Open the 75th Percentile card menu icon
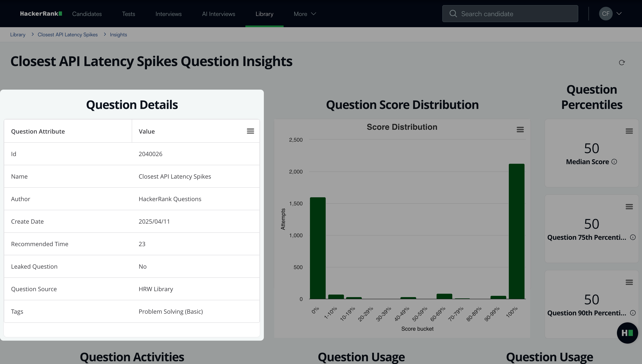Screen dimensions: 642x364 tap(629, 206)
